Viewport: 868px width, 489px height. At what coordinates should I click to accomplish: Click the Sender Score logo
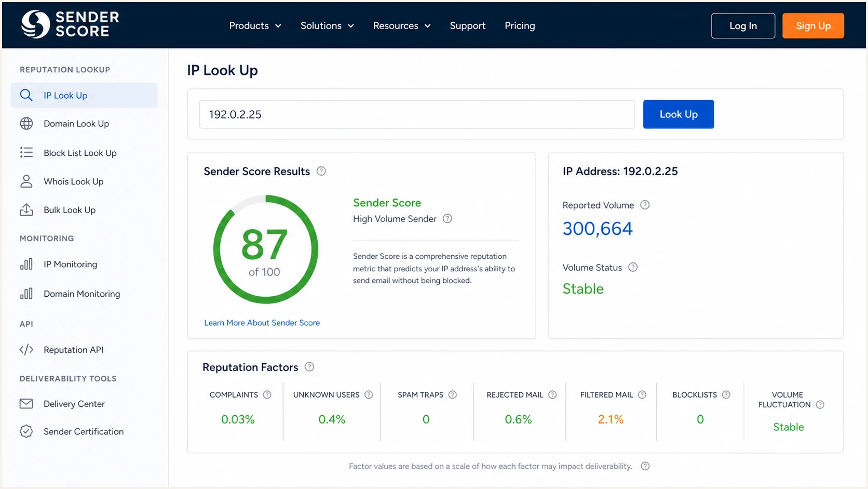pos(70,24)
